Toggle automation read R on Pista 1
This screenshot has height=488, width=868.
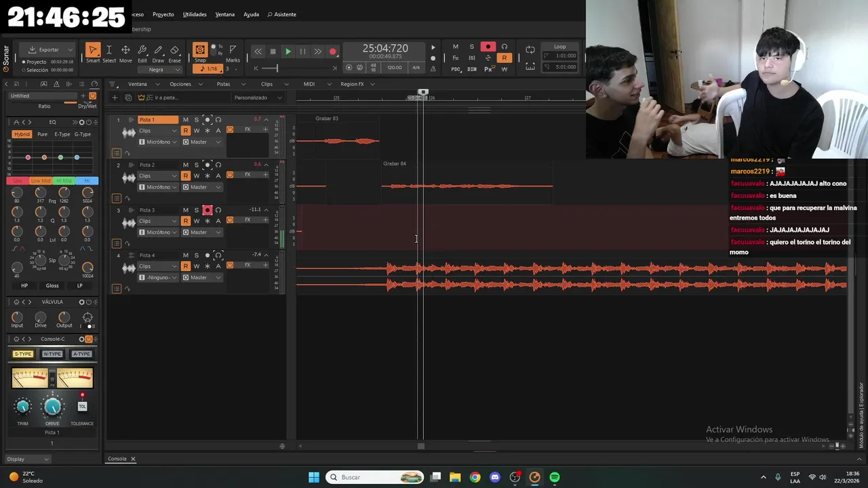pos(185,131)
